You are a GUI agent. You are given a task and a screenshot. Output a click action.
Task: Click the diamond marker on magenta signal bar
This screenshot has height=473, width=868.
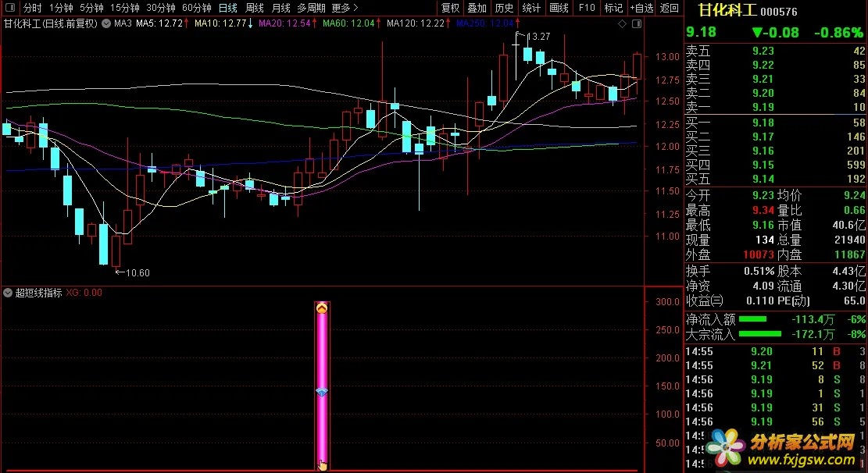322,392
